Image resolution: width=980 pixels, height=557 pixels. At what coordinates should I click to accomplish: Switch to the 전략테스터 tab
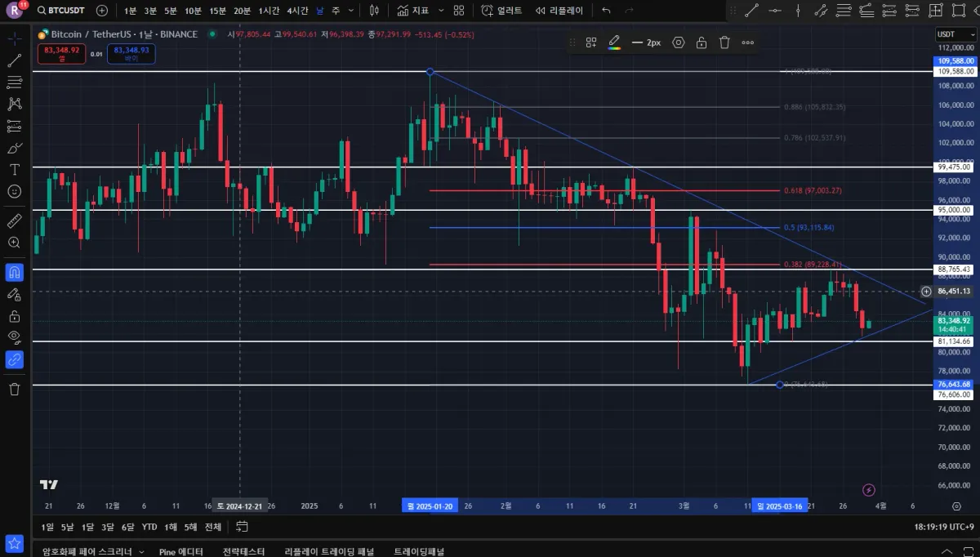point(243,551)
